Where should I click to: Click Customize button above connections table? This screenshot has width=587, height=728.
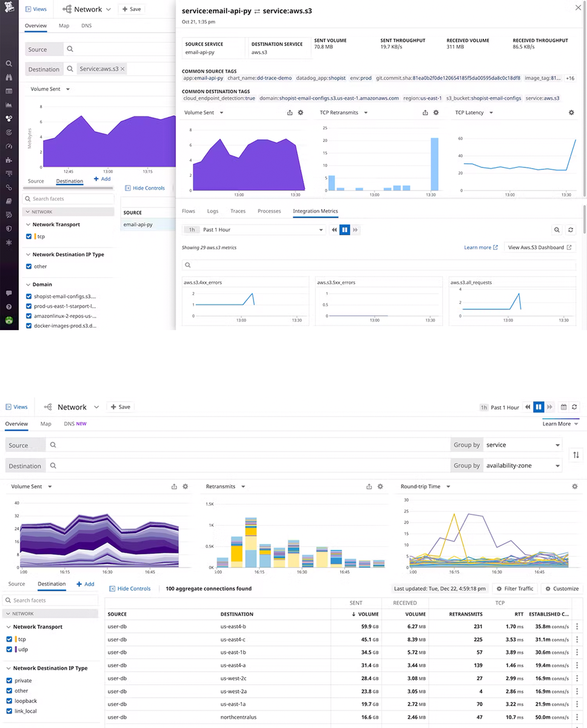point(562,588)
